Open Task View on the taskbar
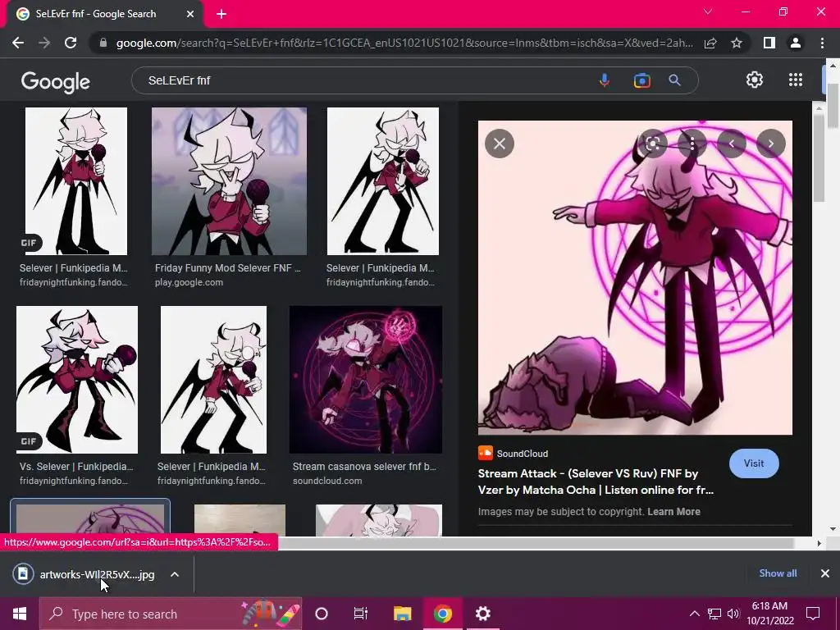 [361, 614]
